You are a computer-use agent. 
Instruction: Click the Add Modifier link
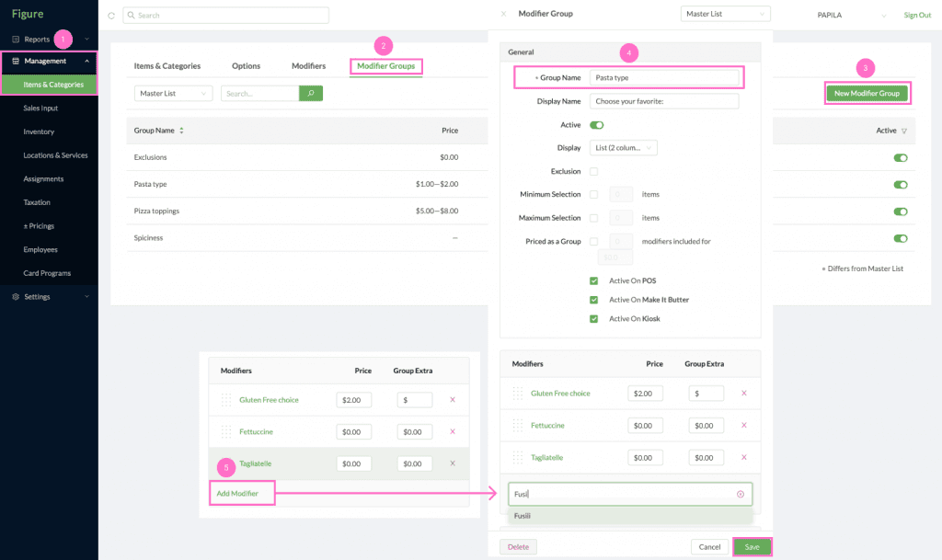(x=237, y=494)
